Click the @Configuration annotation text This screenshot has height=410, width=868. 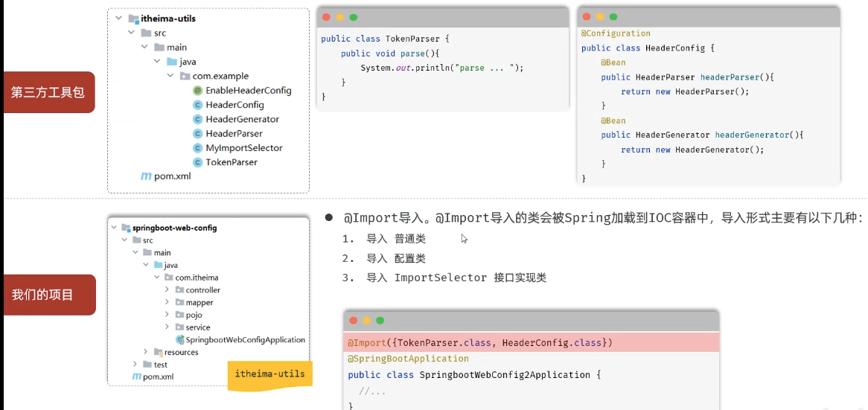click(x=616, y=33)
